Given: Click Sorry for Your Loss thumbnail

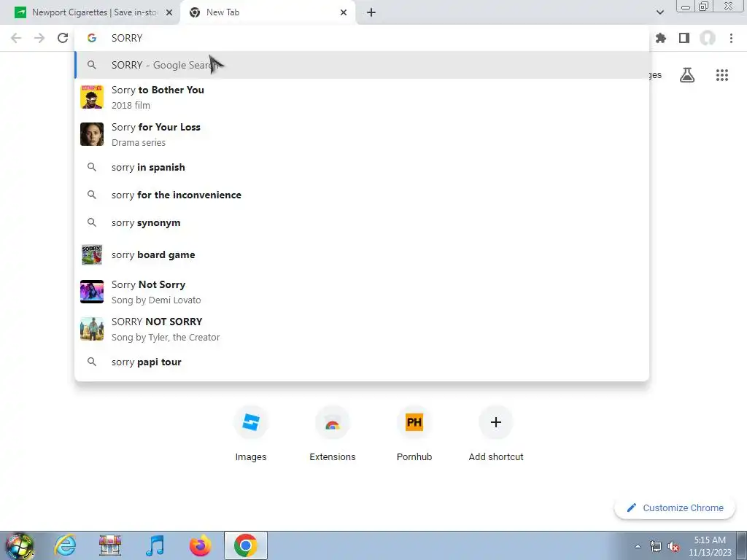Looking at the screenshot, I should click(92, 134).
